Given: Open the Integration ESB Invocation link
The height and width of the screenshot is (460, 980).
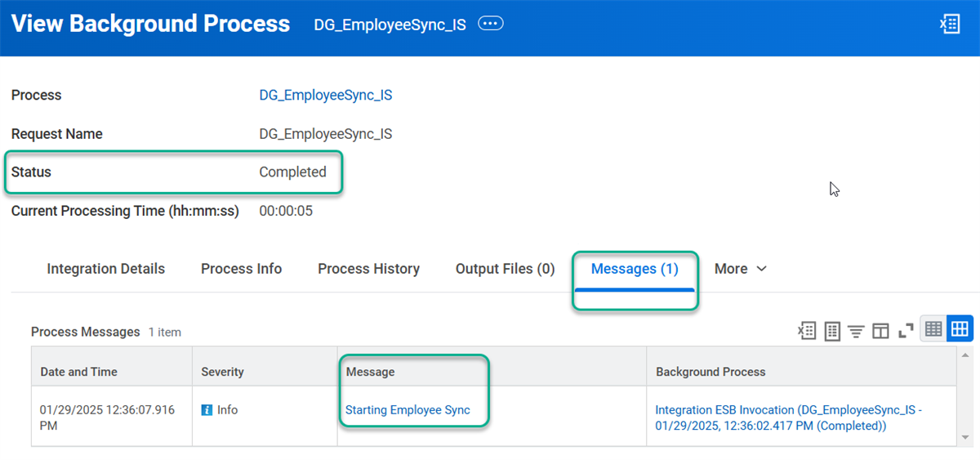Looking at the screenshot, I should (789, 418).
